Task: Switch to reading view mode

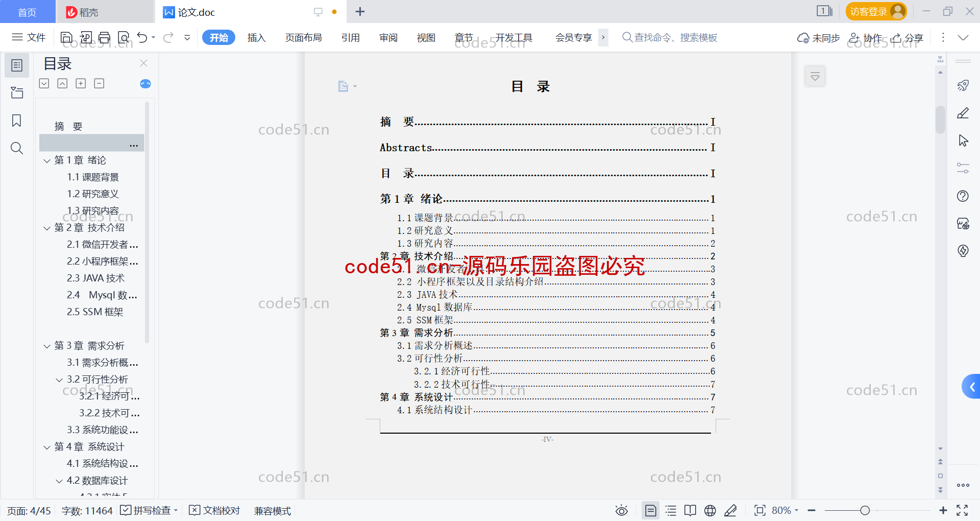Action: pyautogui.click(x=690, y=510)
